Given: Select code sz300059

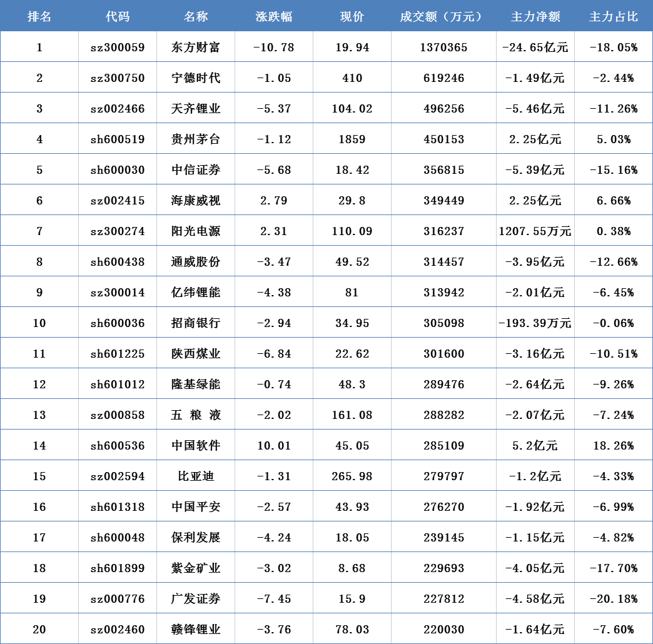Looking at the screenshot, I should [x=118, y=47].
